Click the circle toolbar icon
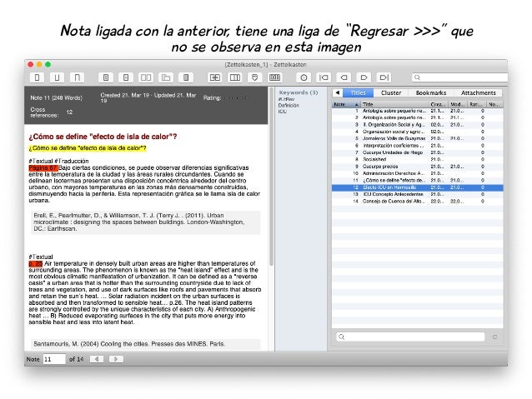Image resolution: width=532 pixels, height=399 pixels. [304, 77]
